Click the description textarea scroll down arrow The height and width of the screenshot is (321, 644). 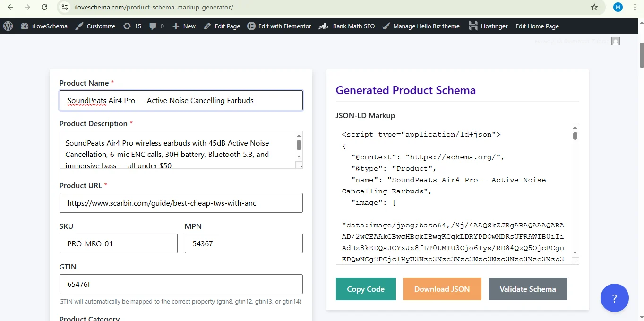299,156
